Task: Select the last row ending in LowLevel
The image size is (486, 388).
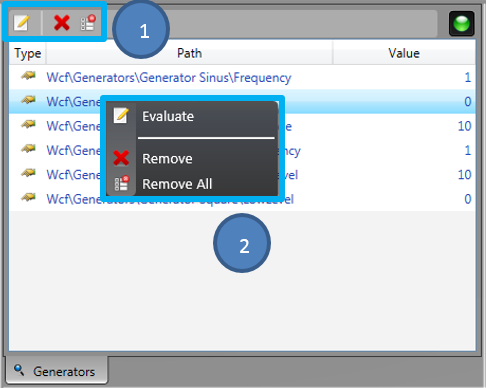Action: tap(242, 199)
